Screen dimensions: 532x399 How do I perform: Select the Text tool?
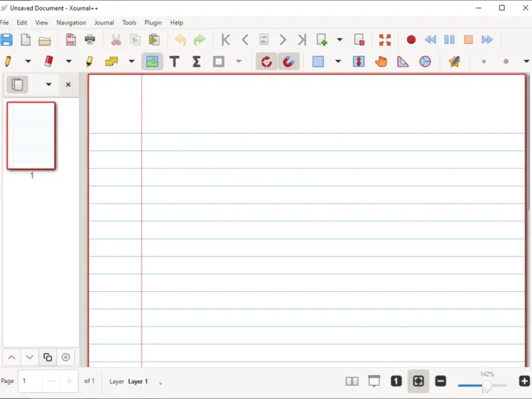click(174, 61)
